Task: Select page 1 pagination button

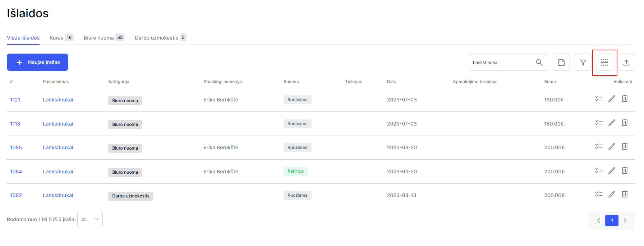Action: pos(612,220)
